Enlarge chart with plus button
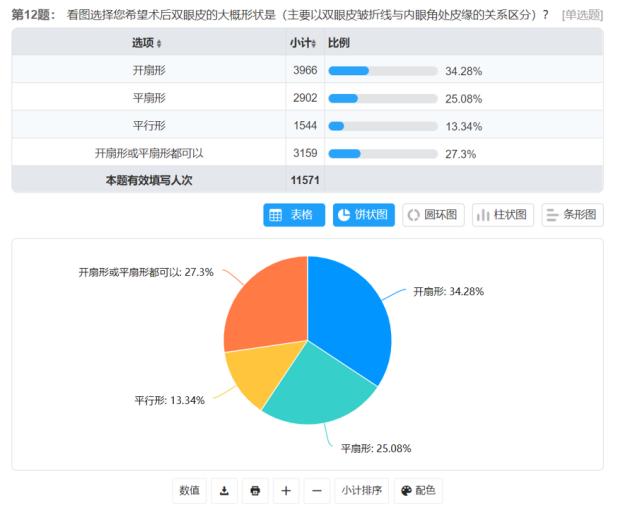 pyautogui.click(x=286, y=491)
